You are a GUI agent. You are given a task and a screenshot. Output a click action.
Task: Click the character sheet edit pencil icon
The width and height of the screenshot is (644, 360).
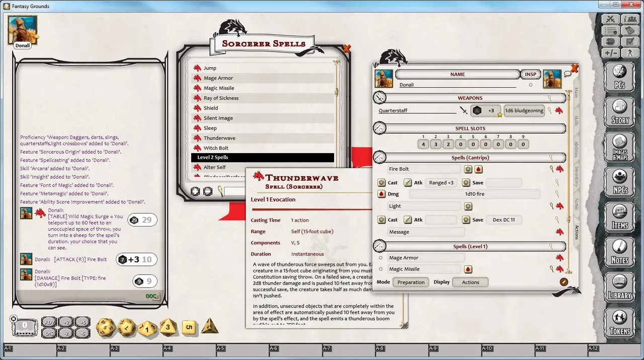coord(563,282)
